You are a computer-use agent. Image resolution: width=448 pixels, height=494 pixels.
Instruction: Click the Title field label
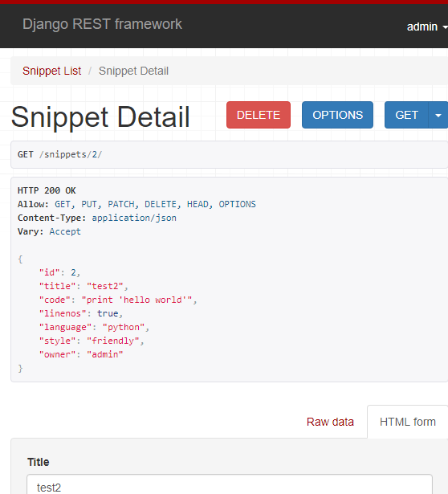point(38,462)
